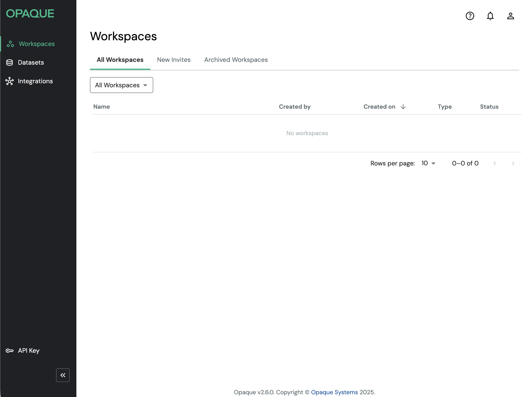
Task: Click the Datasets database icon
Action: [x=9, y=62]
